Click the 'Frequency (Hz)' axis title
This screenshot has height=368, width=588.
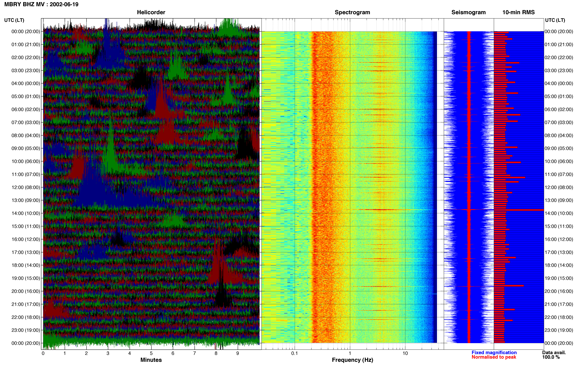coord(352,360)
